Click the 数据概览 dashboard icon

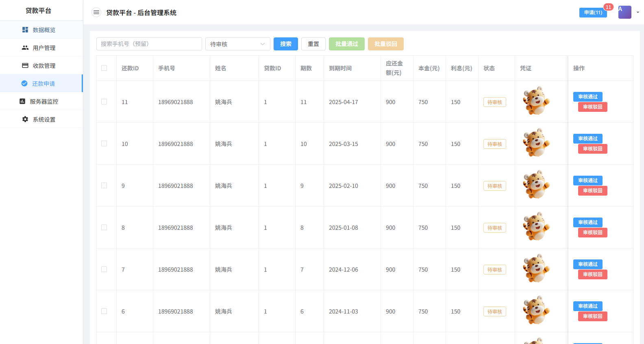tap(25, 30)
